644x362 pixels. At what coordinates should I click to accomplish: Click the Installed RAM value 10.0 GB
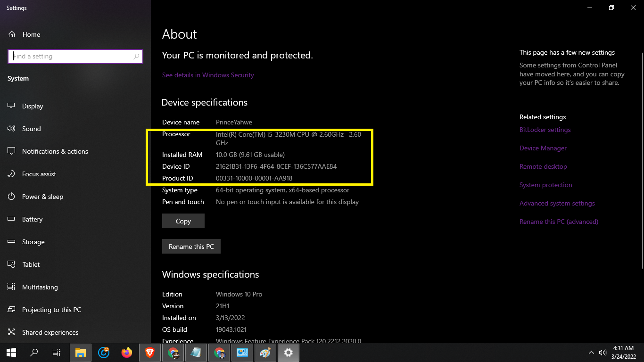tap(250, 155)
